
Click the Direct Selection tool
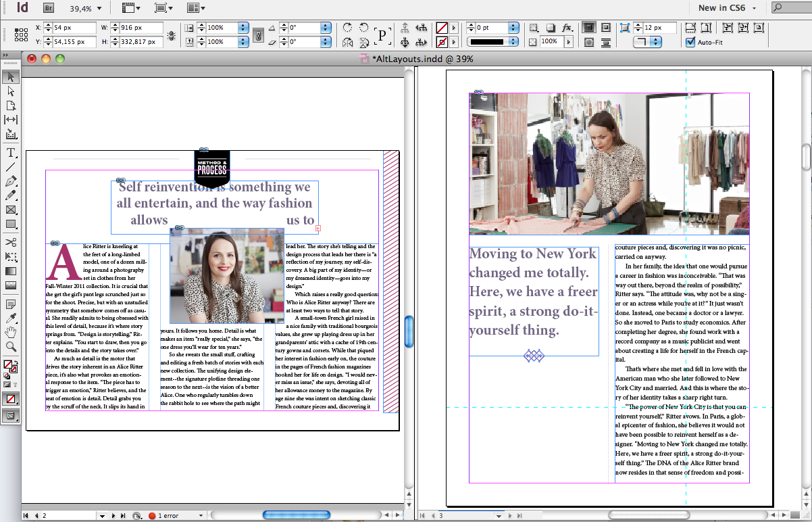coord(11,91)
